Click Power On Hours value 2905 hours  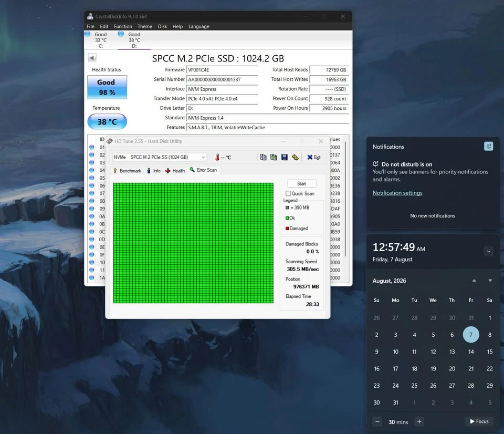pos(329,108)
